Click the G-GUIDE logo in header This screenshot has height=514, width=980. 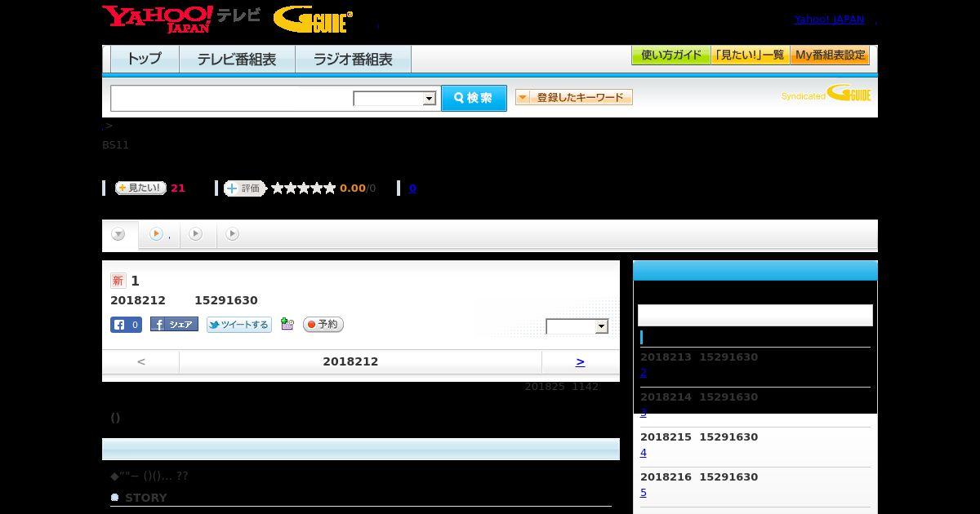313,20
